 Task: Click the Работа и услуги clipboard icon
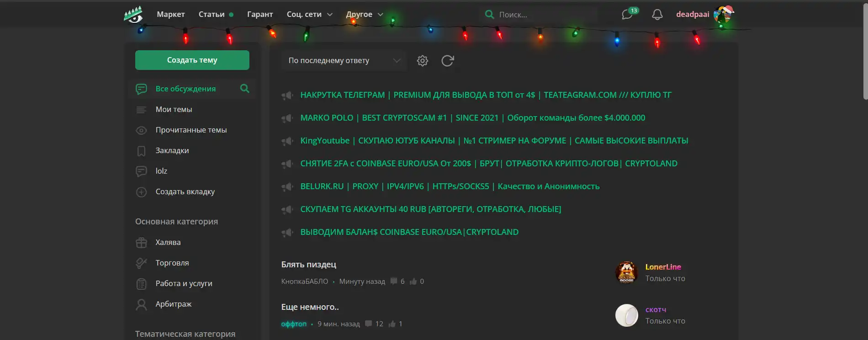[x=142, y=284]
